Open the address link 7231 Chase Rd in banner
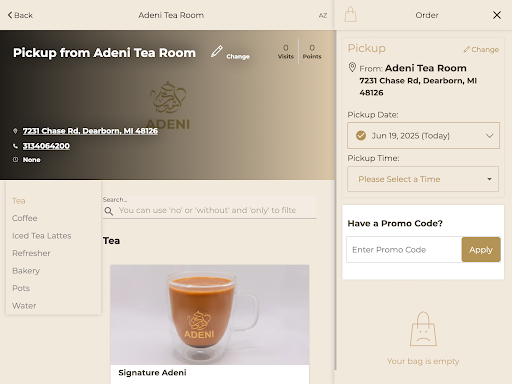The width and height of the screenshot is (512, 384). point(90,131)
